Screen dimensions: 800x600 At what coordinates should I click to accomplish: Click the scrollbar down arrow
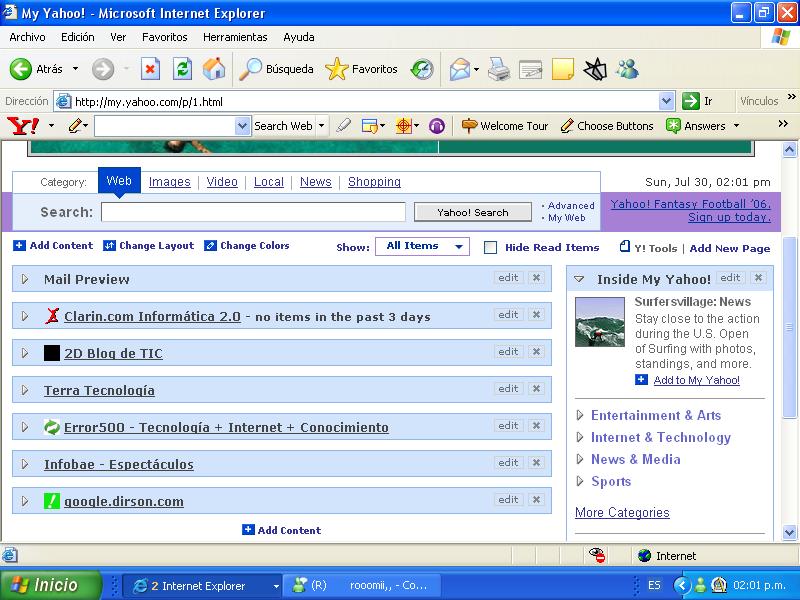789,533
